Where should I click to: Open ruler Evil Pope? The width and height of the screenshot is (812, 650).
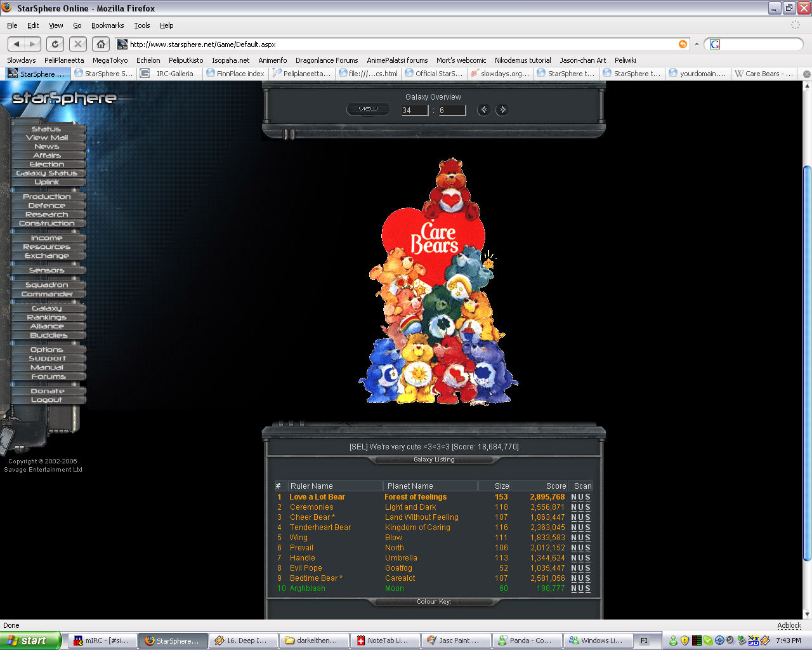306,568
